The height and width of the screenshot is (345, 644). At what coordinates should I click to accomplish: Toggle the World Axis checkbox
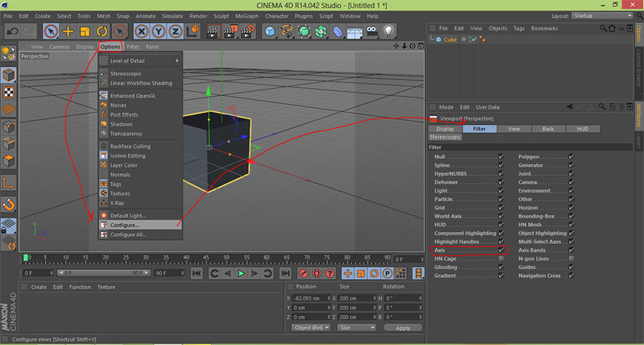[x=501, y=216]
